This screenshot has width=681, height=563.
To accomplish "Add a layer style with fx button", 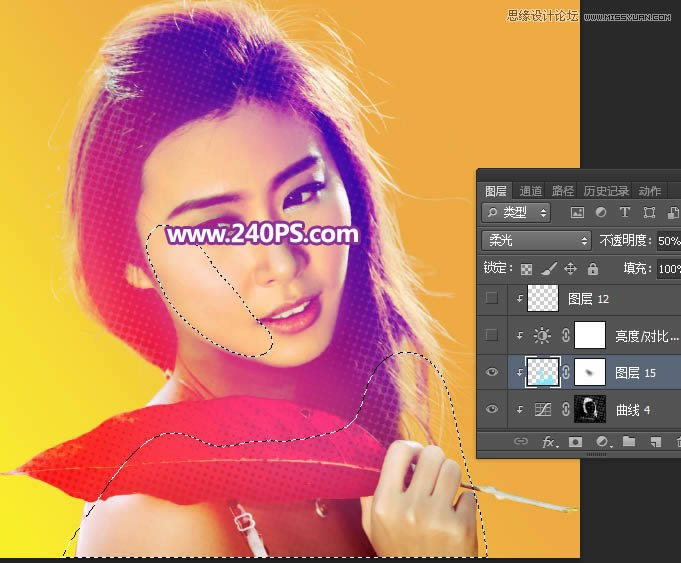I will pos(549,441).
